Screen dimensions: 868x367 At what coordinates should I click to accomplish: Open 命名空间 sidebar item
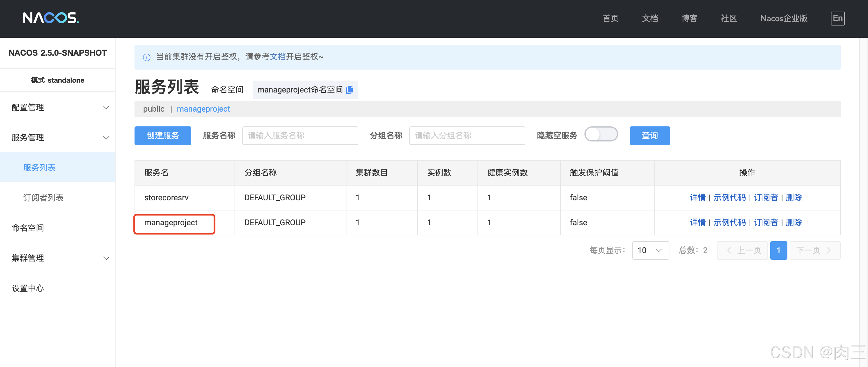28,228
